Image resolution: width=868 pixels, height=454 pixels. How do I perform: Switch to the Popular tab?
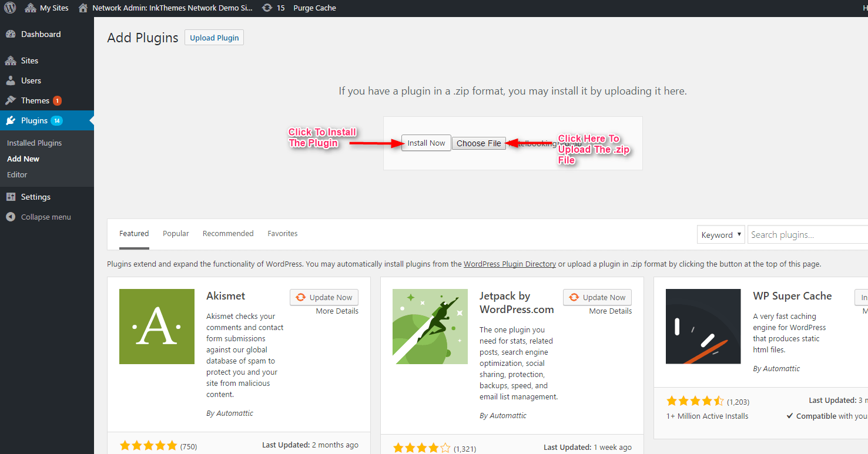176,233
